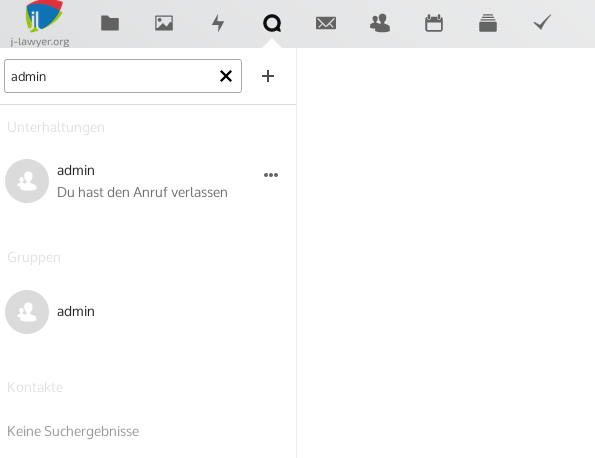This screenshot has width=595, height=458.
Task: Open the Tasks checkmark icon
Action: [x=542, y=22]
